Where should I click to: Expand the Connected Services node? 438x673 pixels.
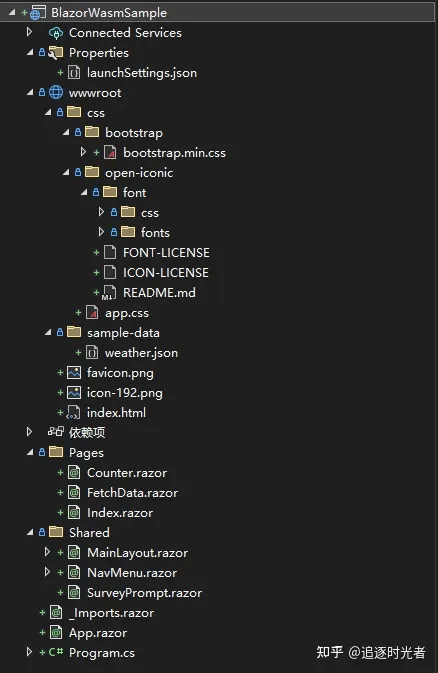pyautogui.click(x=29, y=32)
